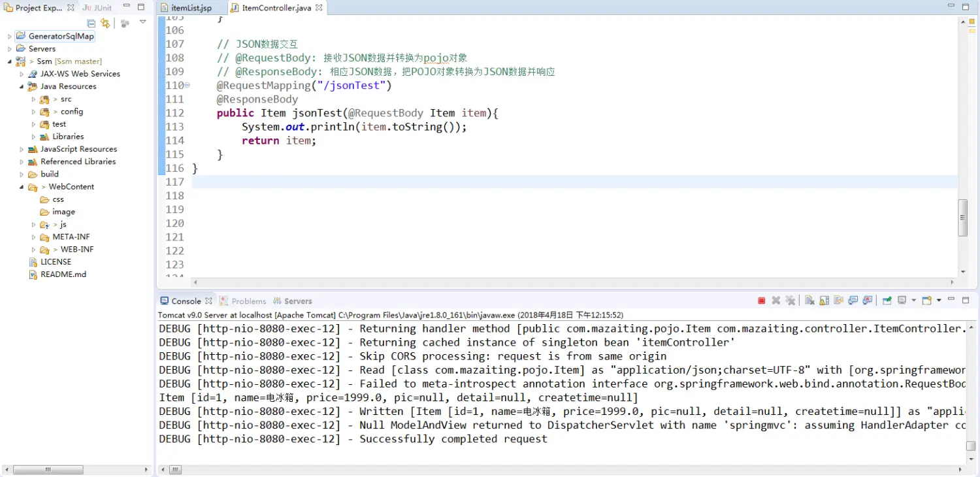Screen dimensions: 980x477
Task: Toggle Show Console When Standard Error Changes
Action: point(867,301)
